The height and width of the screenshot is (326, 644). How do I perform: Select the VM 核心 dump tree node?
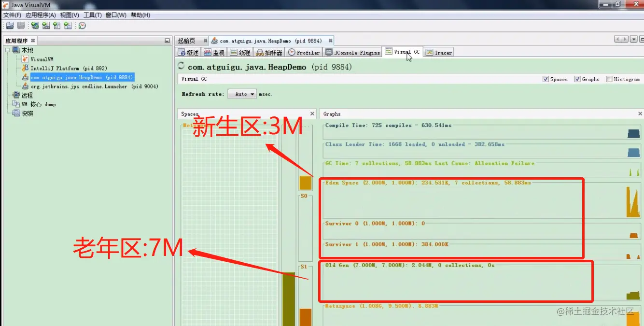click(x=39, y=104)
